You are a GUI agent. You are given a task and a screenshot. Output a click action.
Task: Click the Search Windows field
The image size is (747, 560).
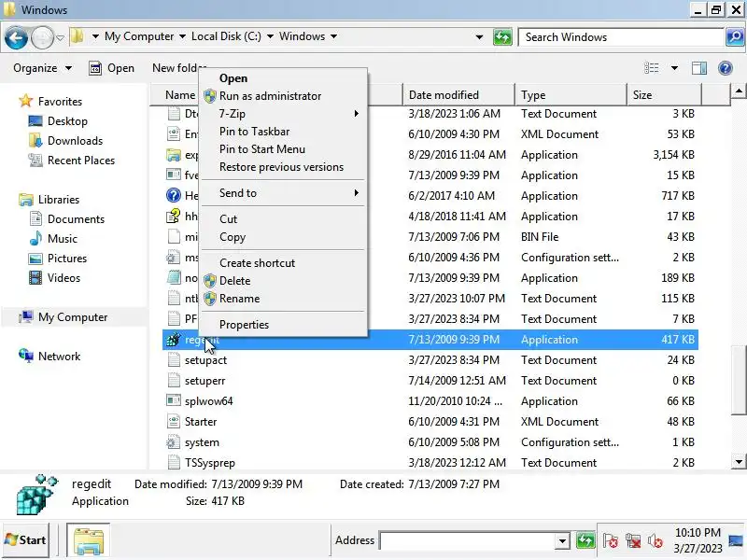[x=621, y=37]
